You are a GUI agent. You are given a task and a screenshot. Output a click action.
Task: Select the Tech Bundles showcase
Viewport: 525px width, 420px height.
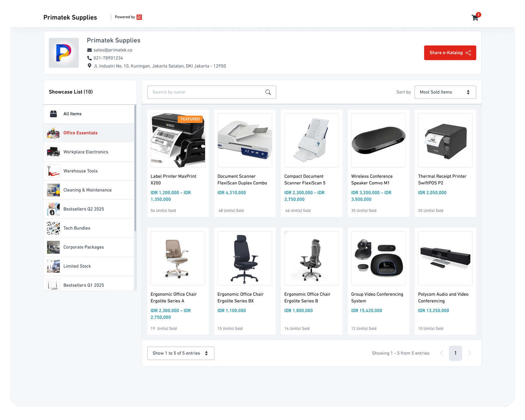[77, 228]
